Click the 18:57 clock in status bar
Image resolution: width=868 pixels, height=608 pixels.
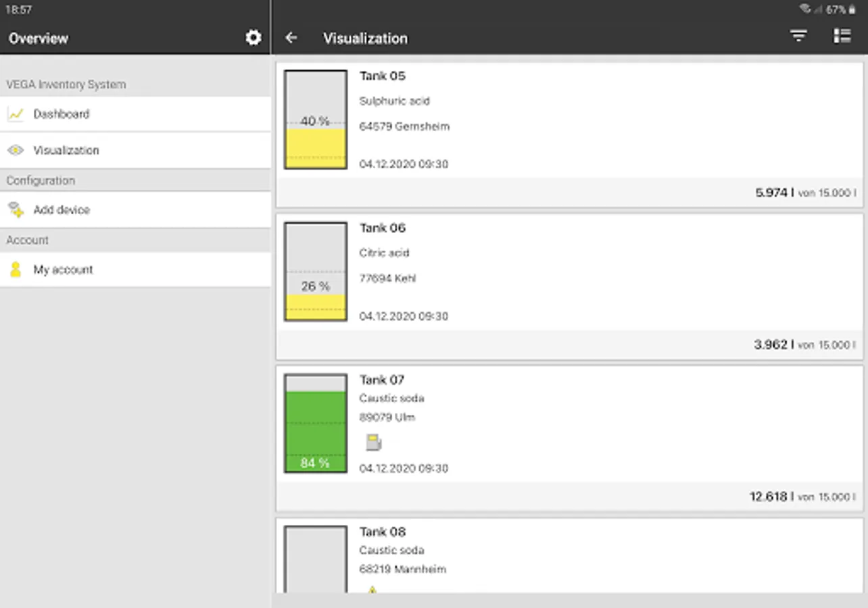point(18,9)
